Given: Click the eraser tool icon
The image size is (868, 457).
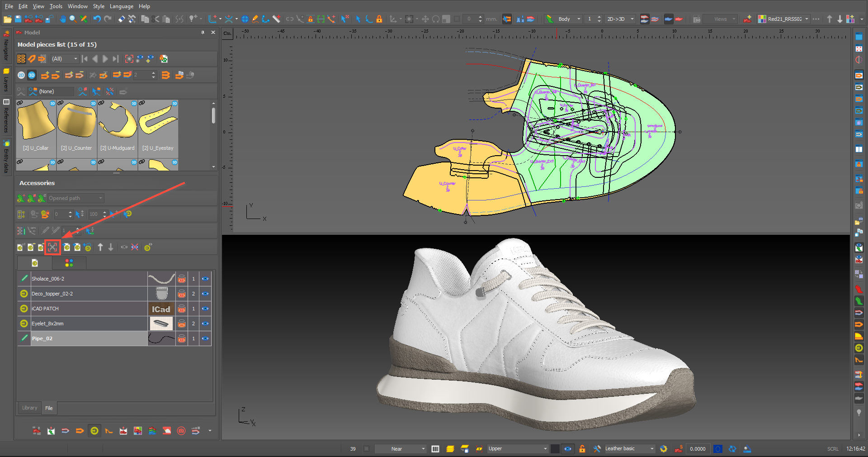Looking at the screenshot, I should 121,19.
